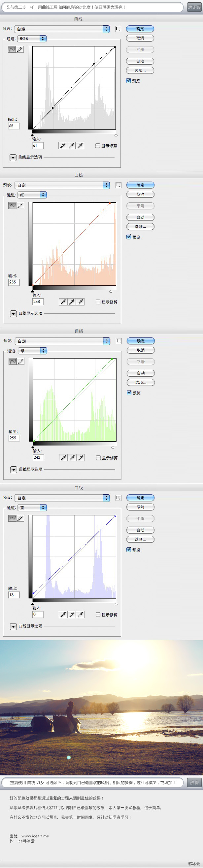
Task: Enable 显示修剪 in 红 channel dialog
Action: click(x=98, y=302)
